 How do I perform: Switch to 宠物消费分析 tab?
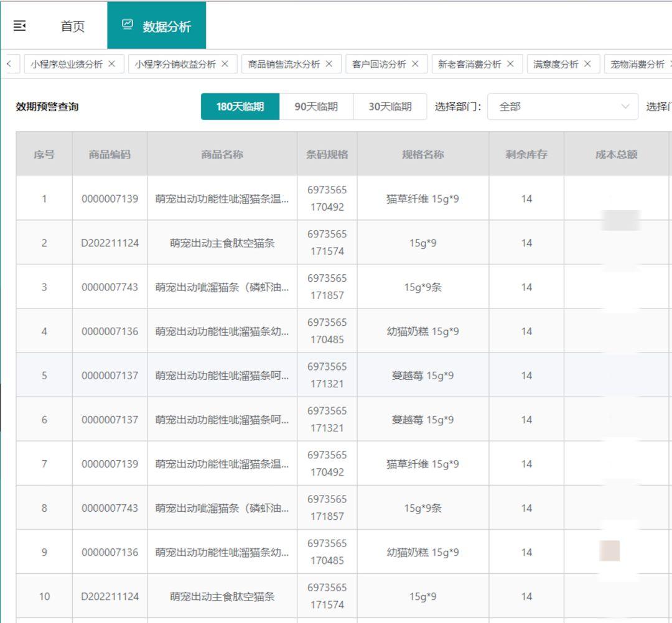(637, 64)
